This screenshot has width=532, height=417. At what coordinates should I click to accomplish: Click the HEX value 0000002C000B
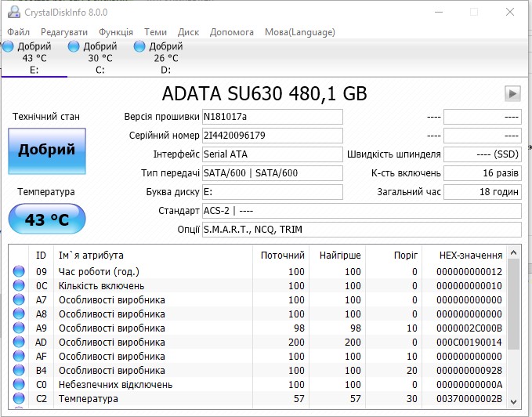point(469,328)
